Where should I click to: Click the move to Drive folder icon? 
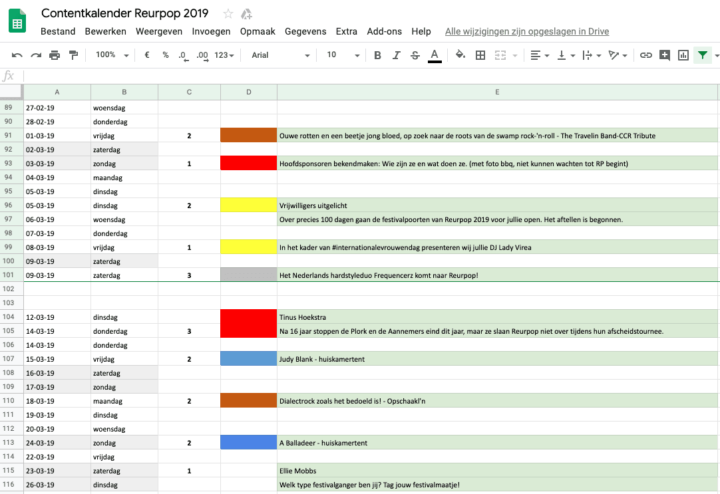click(247, 14)
